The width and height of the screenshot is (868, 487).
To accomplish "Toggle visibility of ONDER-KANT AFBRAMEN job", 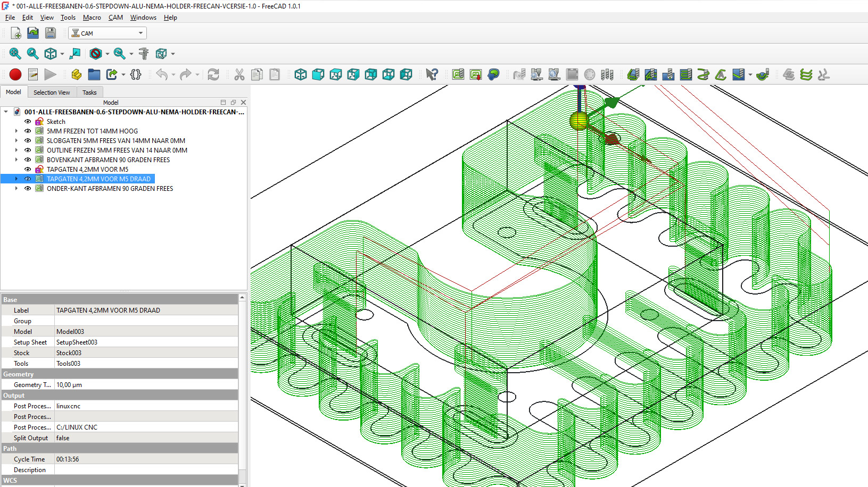I will click(x=28, y=189).
